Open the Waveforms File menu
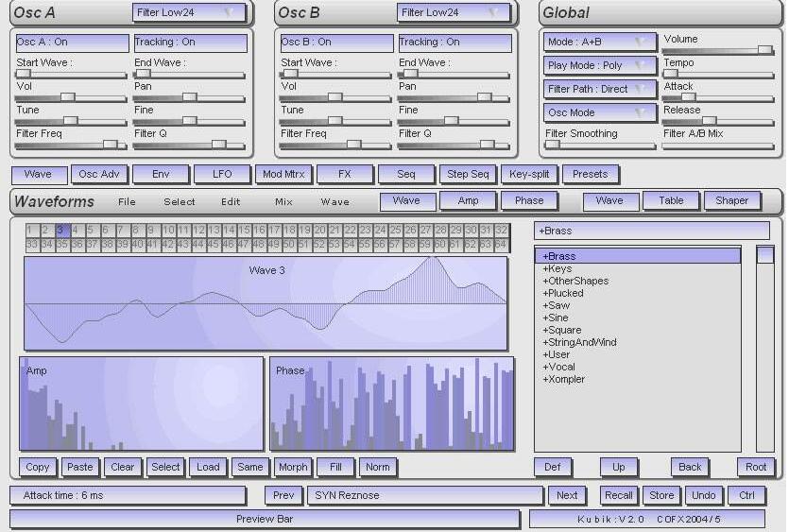Screen dimensions: 789x532 (127, 202)
